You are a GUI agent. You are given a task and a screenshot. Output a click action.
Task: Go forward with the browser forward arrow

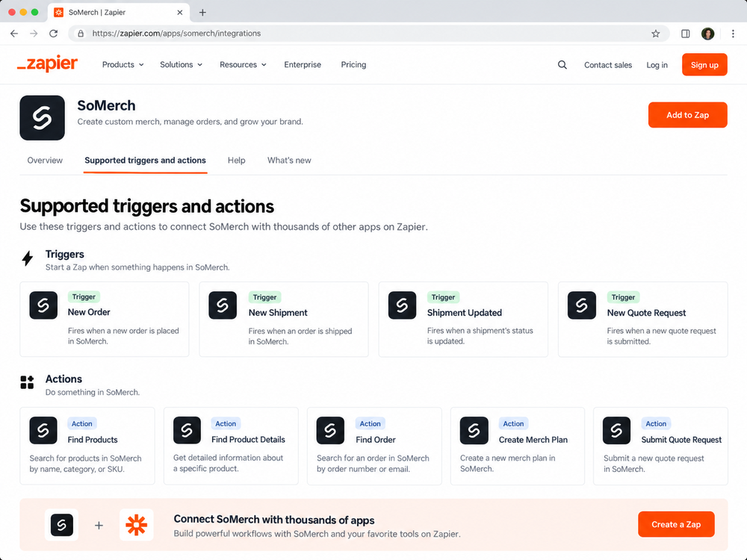(x=34, y=34)
